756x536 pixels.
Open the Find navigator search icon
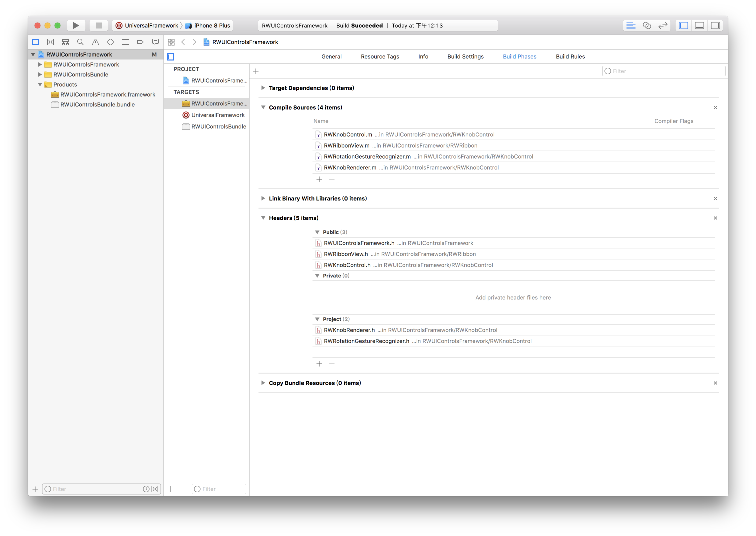click(x=80, y=42)
